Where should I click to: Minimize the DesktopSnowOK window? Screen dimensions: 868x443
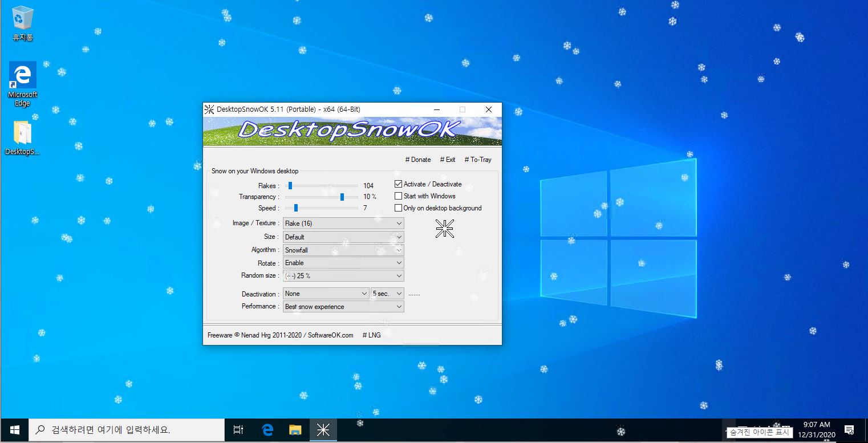click(x=436, y=109)
